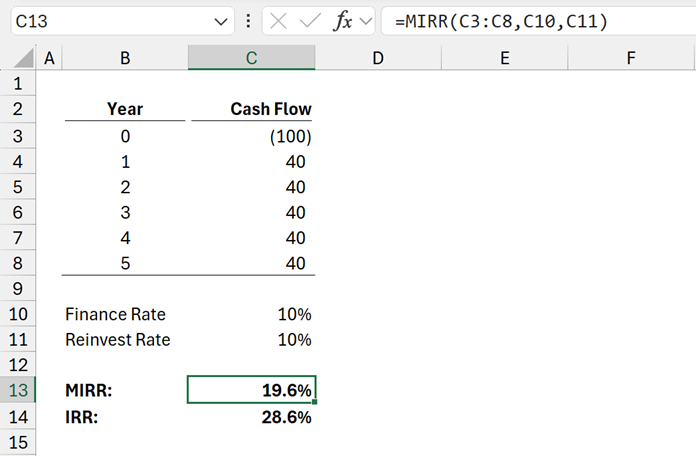
Task: Select the MIRR result cell showing 19.6%
Action: point(251,390)
